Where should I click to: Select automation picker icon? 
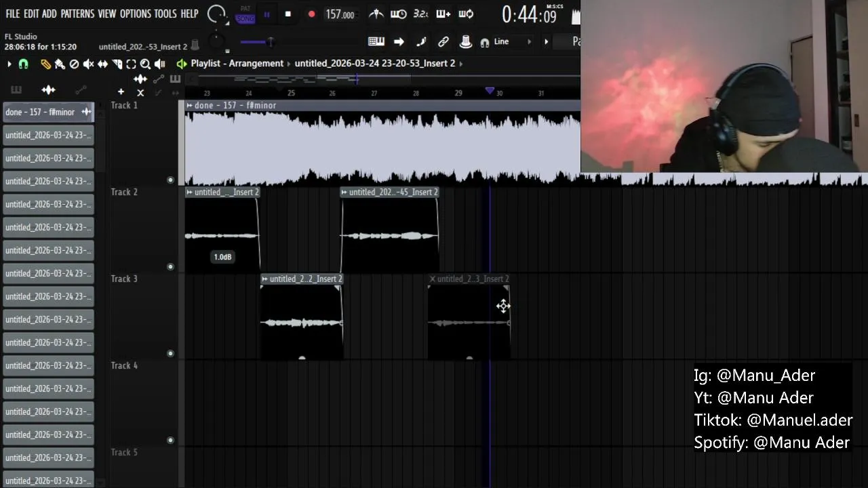click(x=81, y=89)
